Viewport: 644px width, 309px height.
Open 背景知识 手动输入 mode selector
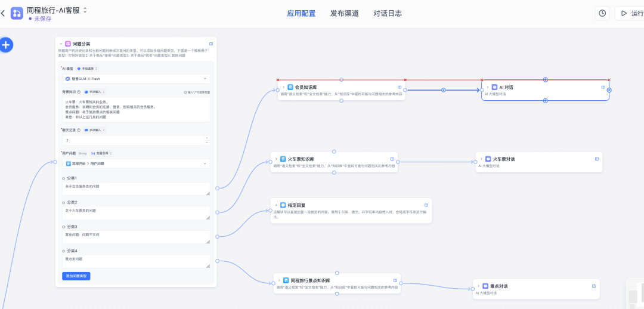tap(94, 92)
